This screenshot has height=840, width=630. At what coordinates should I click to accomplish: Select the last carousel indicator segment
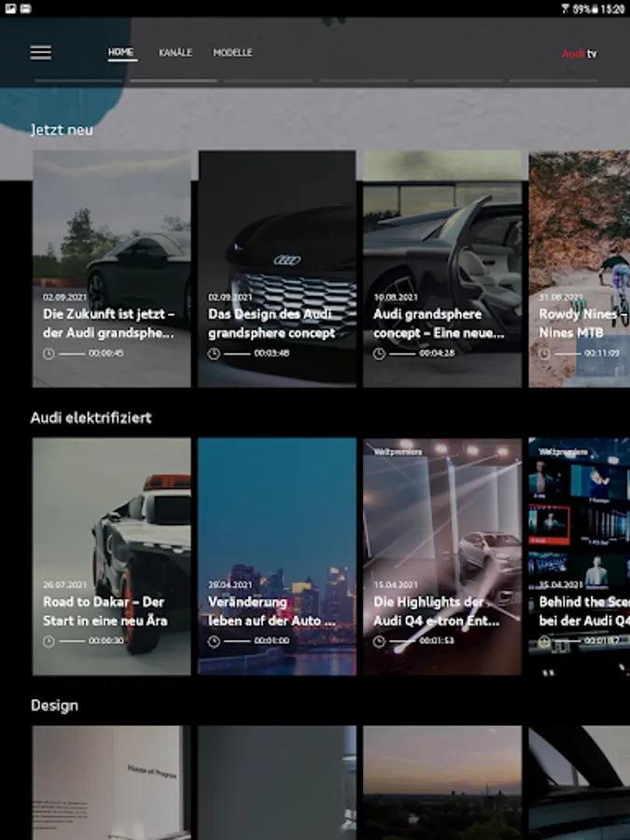pyautogui.click(x=553, y=81)
